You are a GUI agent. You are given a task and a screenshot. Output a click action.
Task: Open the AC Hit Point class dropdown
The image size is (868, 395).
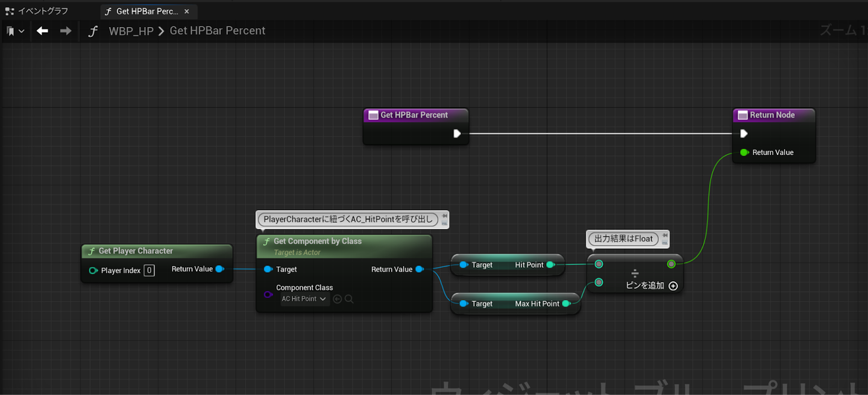point(304,299)
